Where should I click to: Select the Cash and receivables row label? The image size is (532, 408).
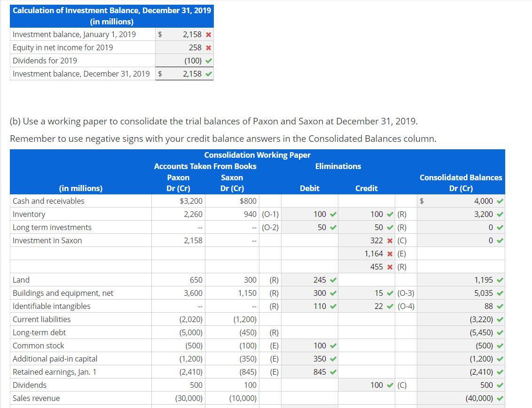[x=48, y=201]
